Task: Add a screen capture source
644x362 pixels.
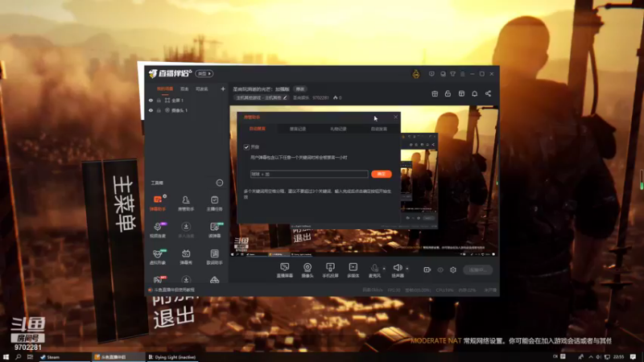Action: pyautogui.click(x=285, y=270)
